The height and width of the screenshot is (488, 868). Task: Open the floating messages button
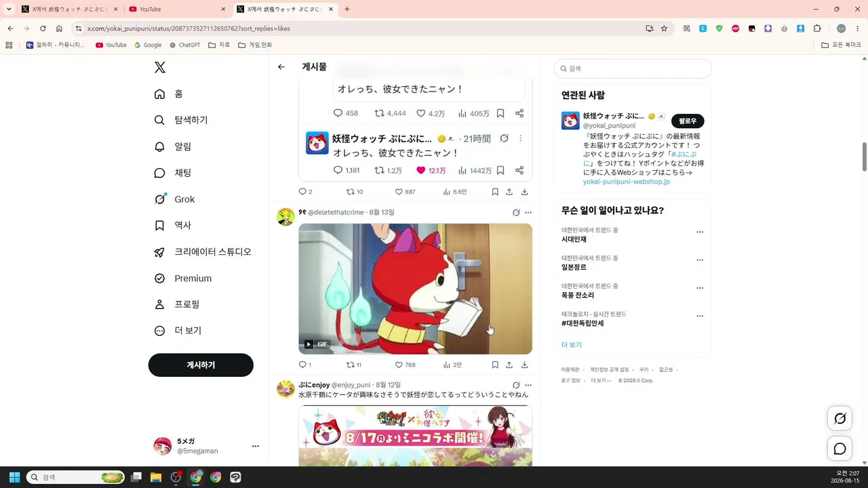[x=840, y=449]
